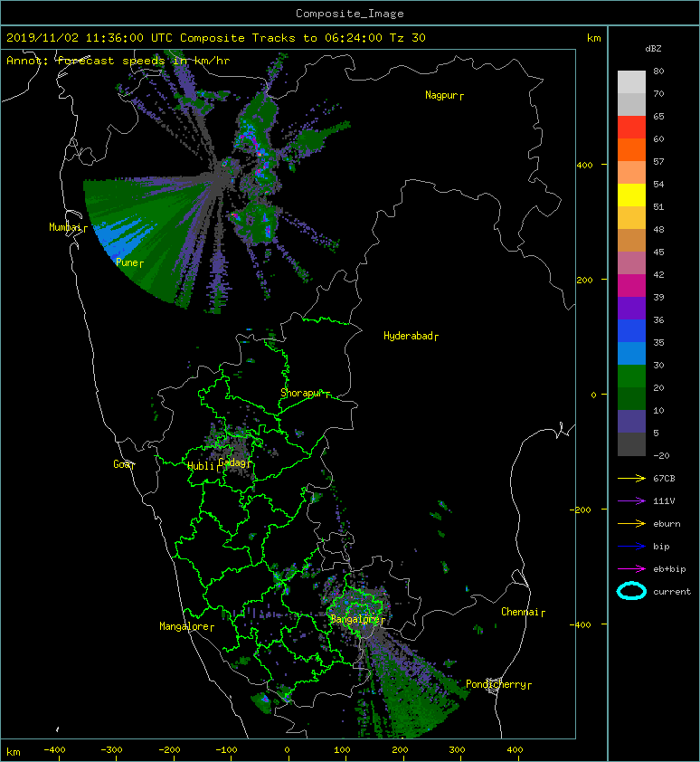
Task: Click the bip blue arrow legend icon
Action: pos(631,547)
